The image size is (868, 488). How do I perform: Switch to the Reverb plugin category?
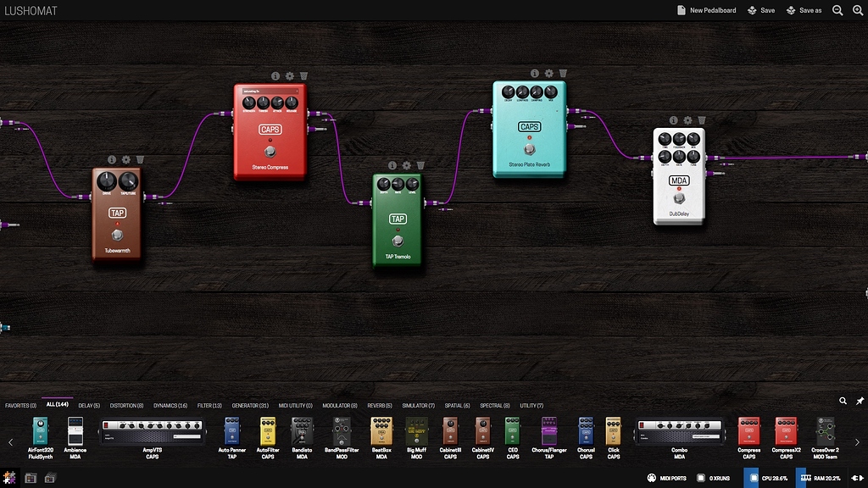coord(377,406)
